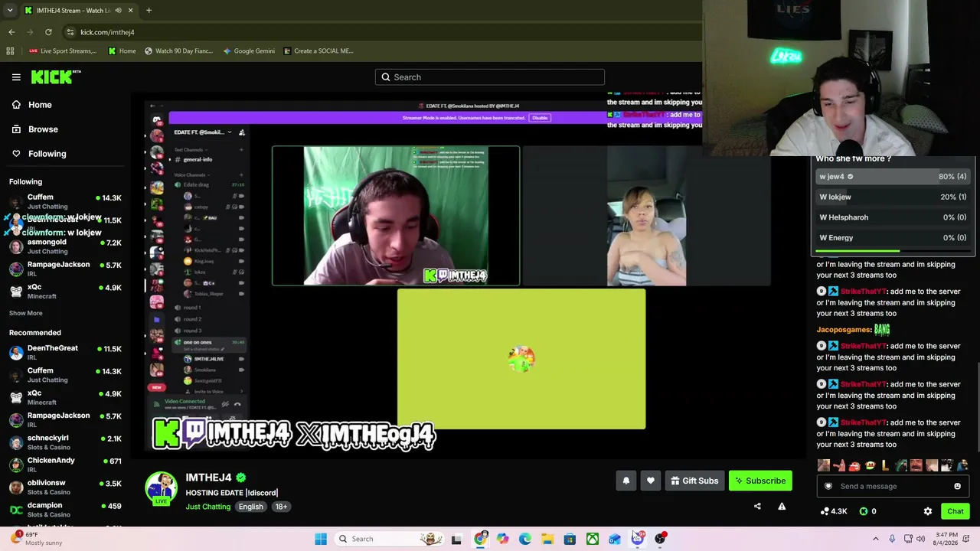The height and width of the screenshot is (551, 980).
Task: Vote for W Energy poll option
Action: [893, 238]
